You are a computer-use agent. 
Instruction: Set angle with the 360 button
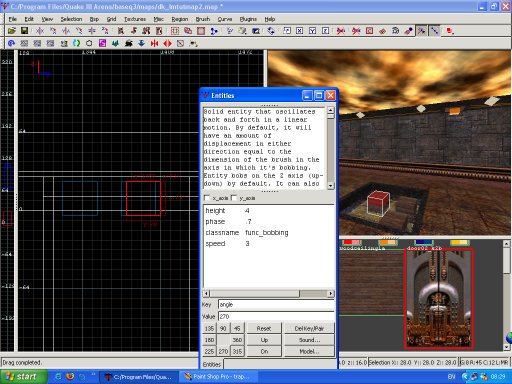click(x=237, y=340)
